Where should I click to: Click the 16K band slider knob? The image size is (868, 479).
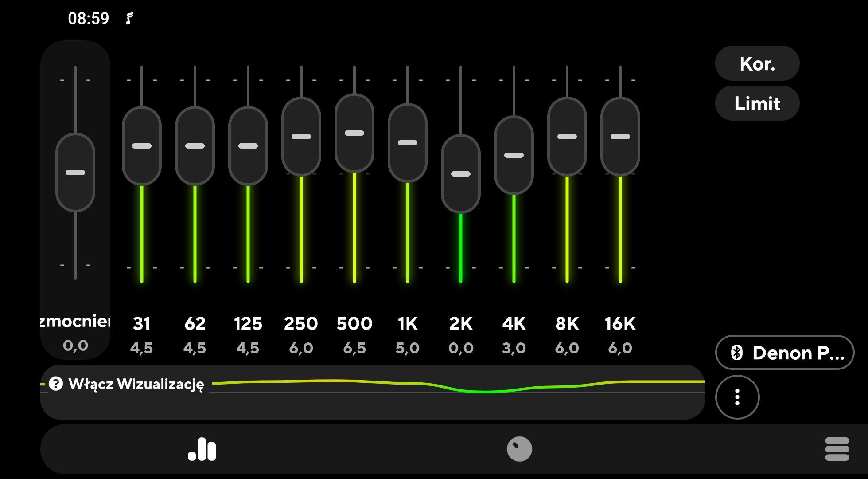(x=620, y=137)
